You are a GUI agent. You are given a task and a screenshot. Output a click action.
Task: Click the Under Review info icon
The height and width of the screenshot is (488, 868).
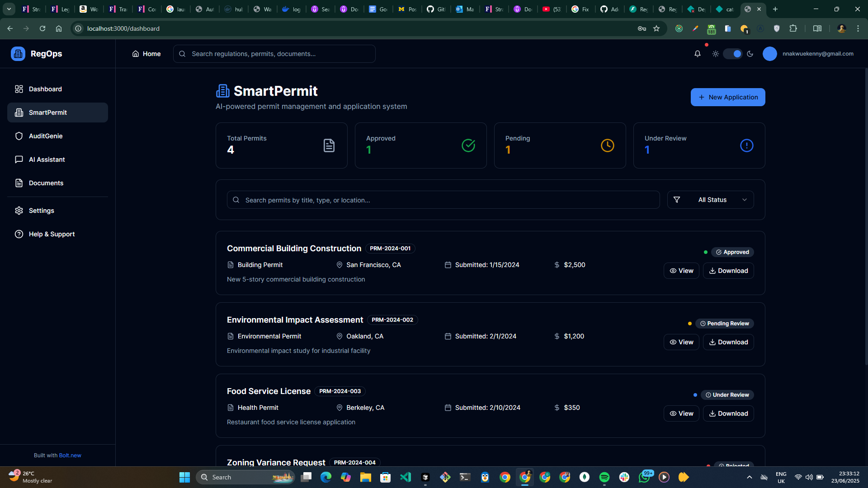coord(746,145)
